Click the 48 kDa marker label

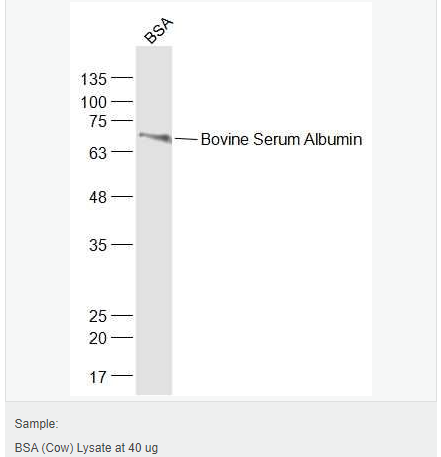tap(98, 197)
